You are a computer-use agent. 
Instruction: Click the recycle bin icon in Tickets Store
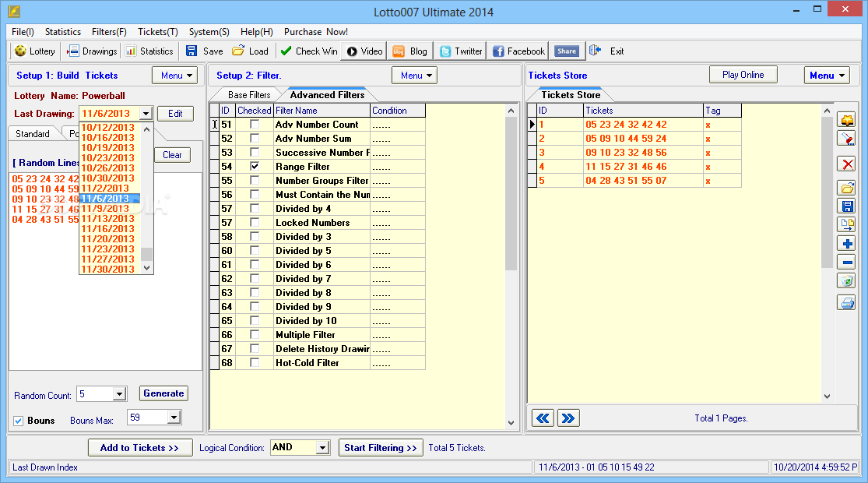[x=847, y=280]
